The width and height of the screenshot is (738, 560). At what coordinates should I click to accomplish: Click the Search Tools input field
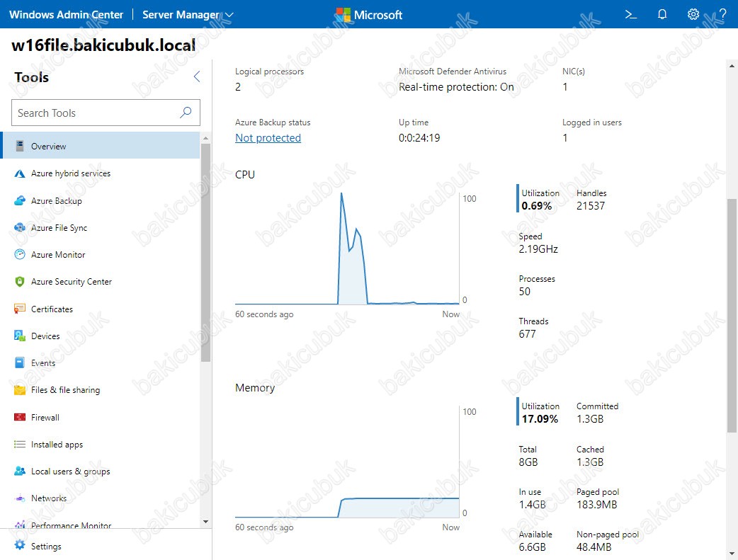106,113
